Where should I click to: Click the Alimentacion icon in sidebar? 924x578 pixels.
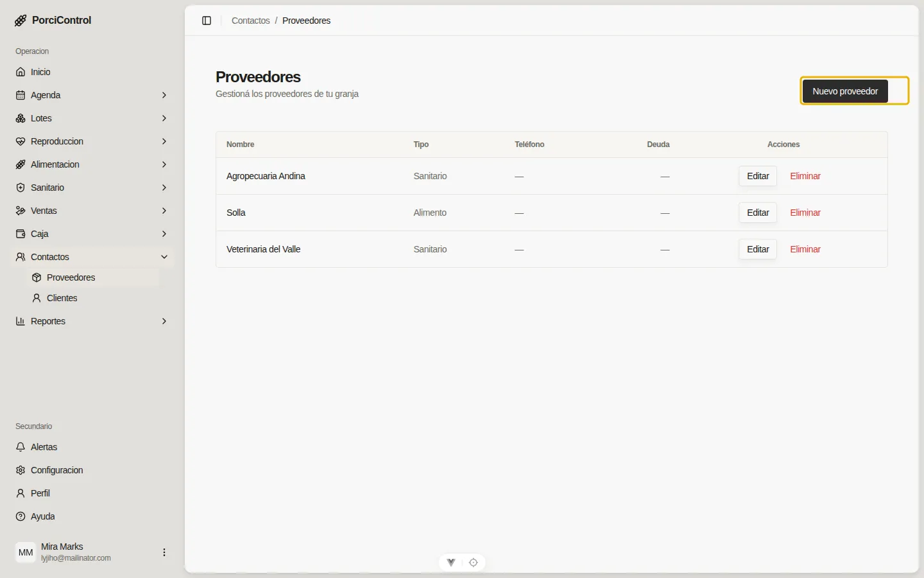pyautogui.click(x=21, y=164)
